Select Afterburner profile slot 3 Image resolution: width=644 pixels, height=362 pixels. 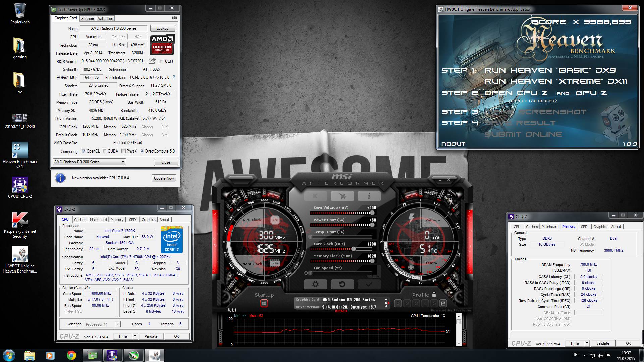416,303
